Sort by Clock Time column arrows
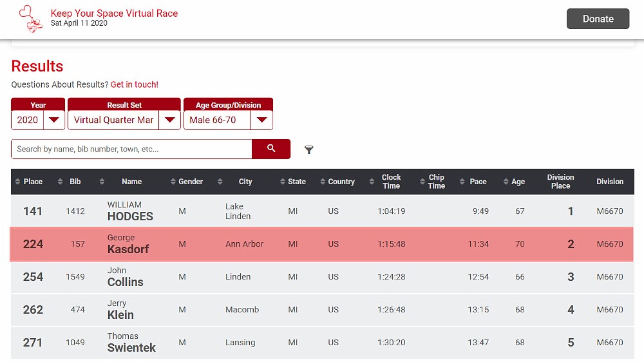Screen dimensions: 644x362 click(372, 182)
